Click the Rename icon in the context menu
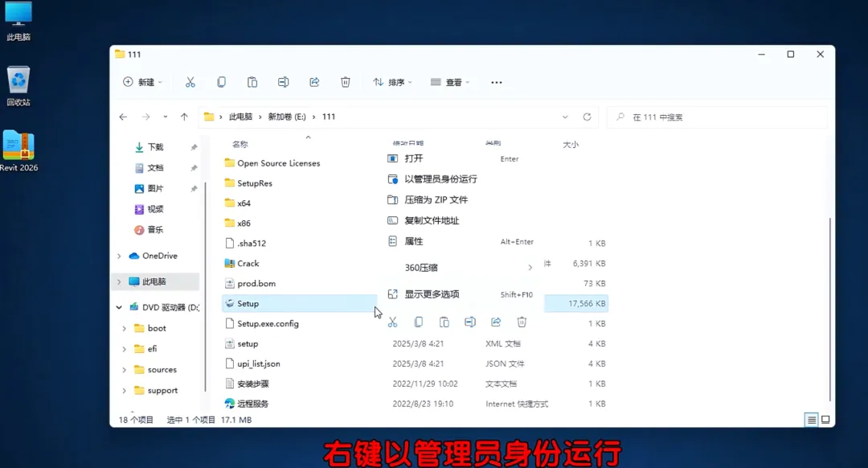 click(470, 322)
